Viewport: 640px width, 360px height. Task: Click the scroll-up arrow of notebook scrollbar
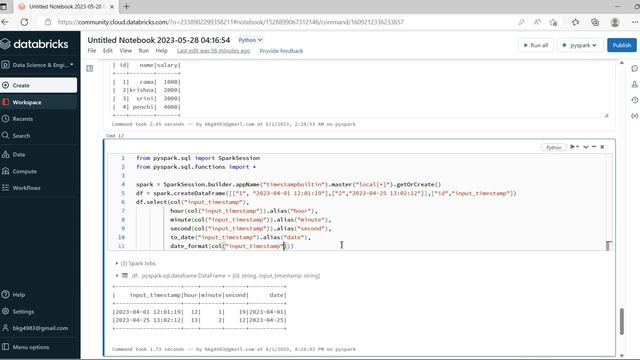[622, 63]
